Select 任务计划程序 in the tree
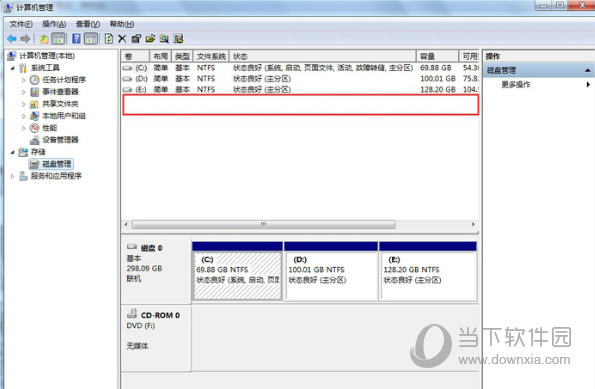The width and height of the screenshot is (595, 389). [x=64, y=80]
